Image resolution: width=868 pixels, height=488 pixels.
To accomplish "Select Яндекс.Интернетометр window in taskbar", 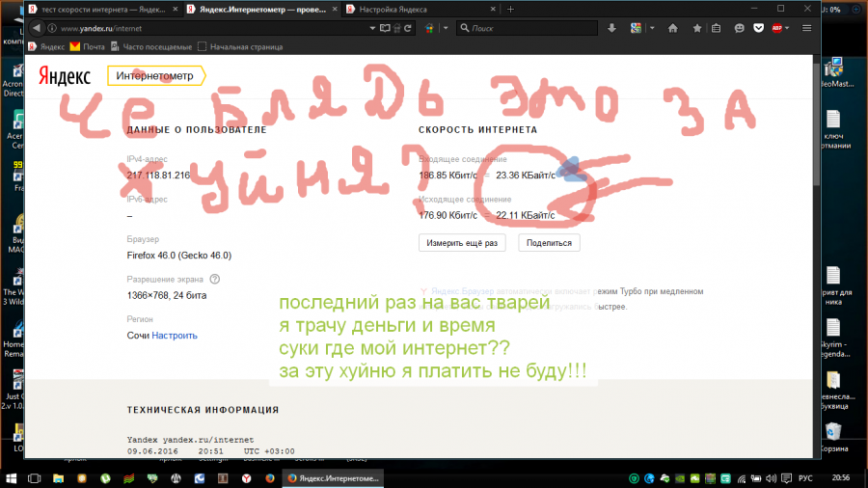I will point(334,478).
